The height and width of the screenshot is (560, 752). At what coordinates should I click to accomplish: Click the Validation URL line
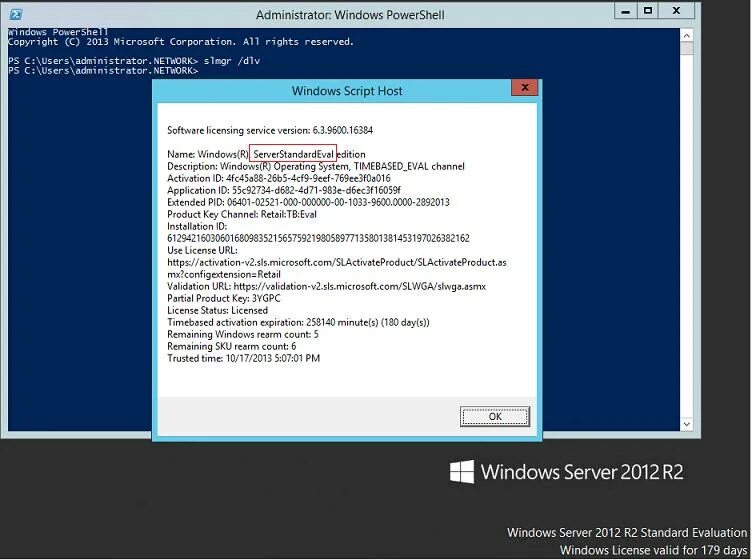pyautogui.click(x=327, y=286)
